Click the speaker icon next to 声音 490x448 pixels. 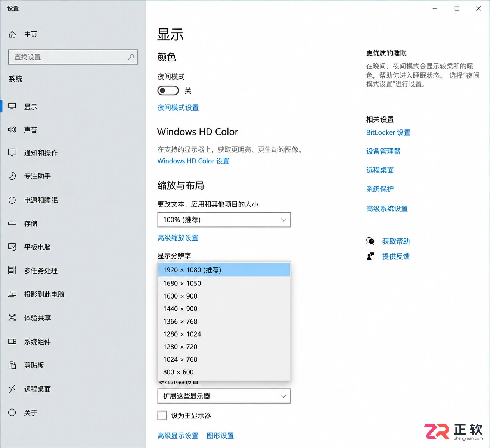12,130
